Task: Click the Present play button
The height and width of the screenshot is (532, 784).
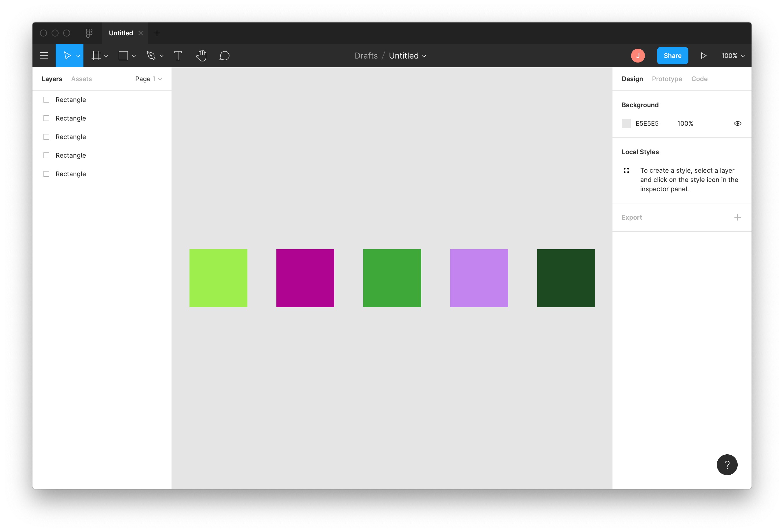Action: point(703,56)
